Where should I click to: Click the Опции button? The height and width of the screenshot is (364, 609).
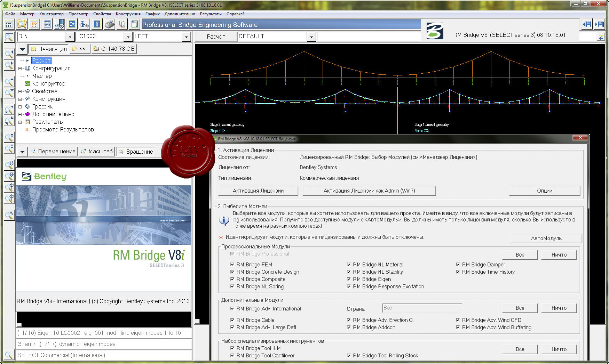[545, 191]
